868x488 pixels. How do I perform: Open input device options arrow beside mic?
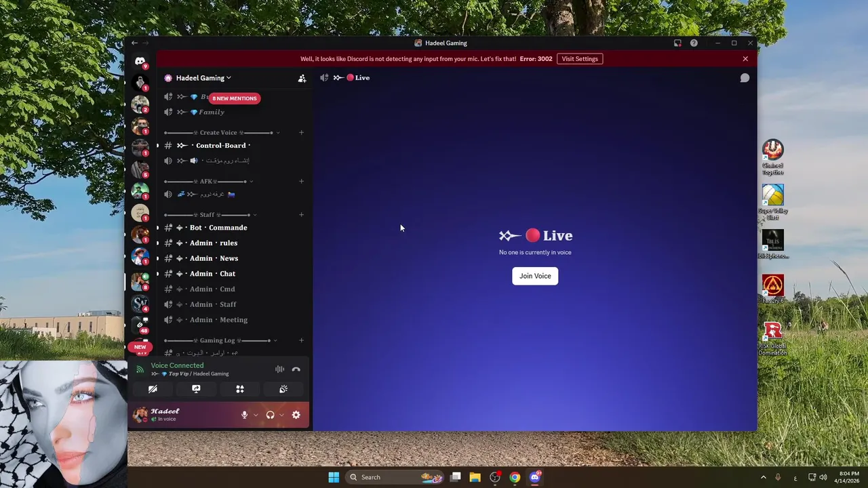click(256, 415)
